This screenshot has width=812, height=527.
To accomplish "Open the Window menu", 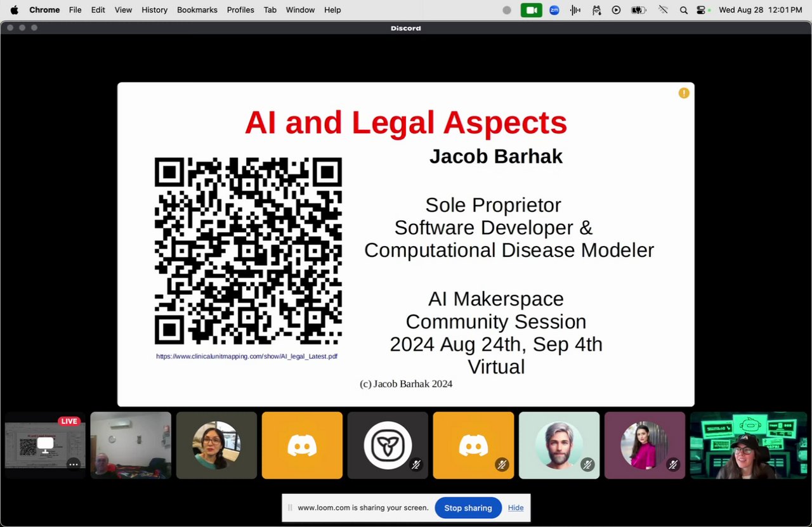I will (300, 10).
